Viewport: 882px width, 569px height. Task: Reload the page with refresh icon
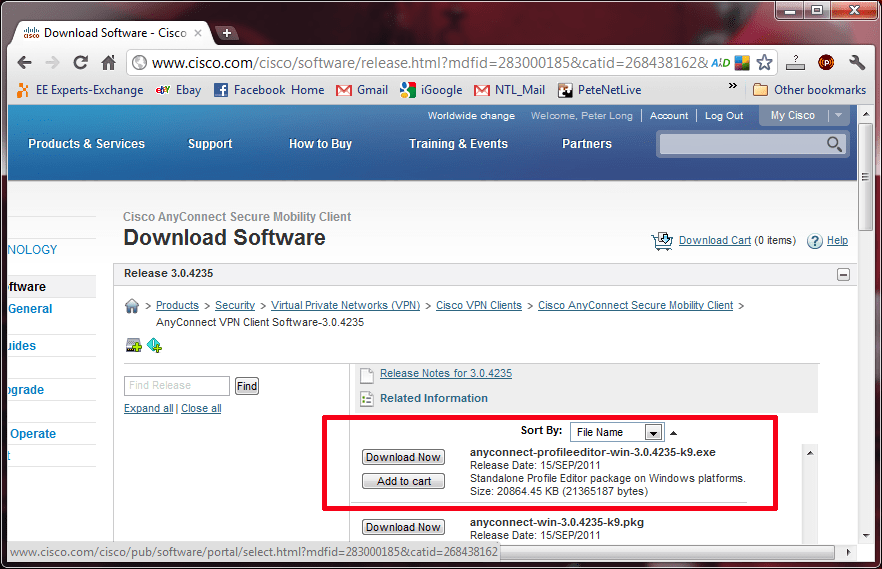[x=81, y=62]
